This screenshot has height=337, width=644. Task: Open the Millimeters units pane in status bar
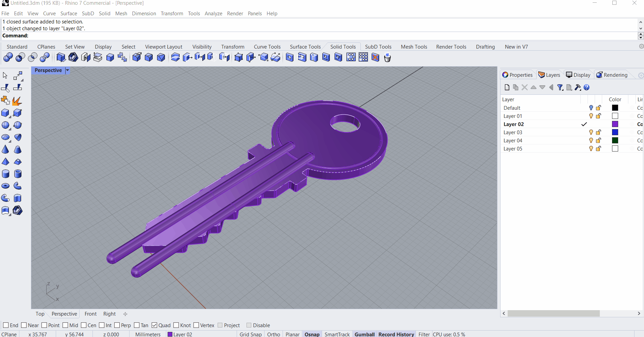(148, 334)
